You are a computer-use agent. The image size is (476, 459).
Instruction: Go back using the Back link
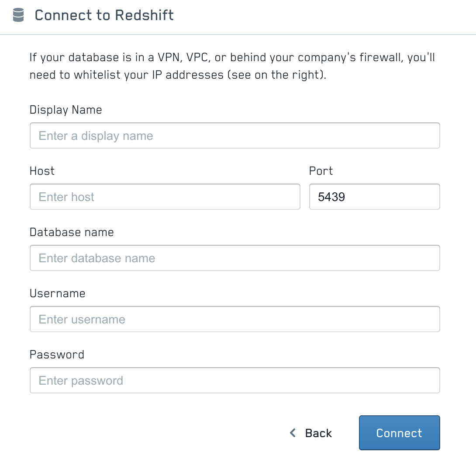point(318,433)
